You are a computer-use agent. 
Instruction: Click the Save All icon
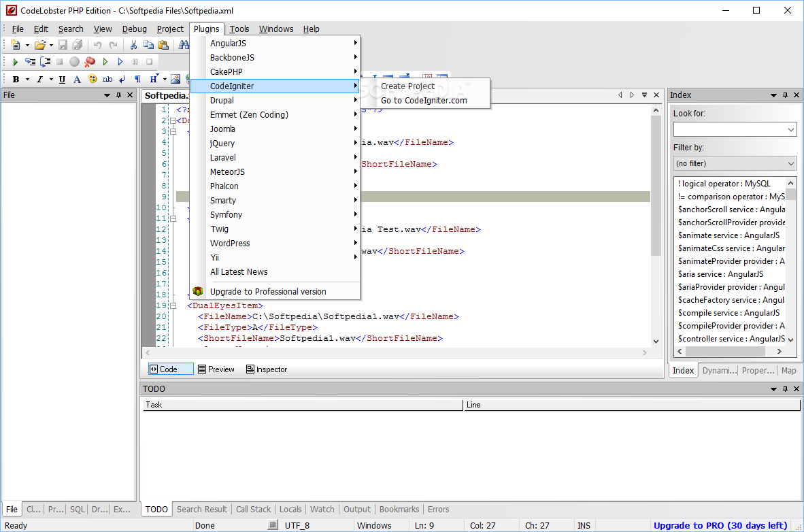tap(77, 45)
